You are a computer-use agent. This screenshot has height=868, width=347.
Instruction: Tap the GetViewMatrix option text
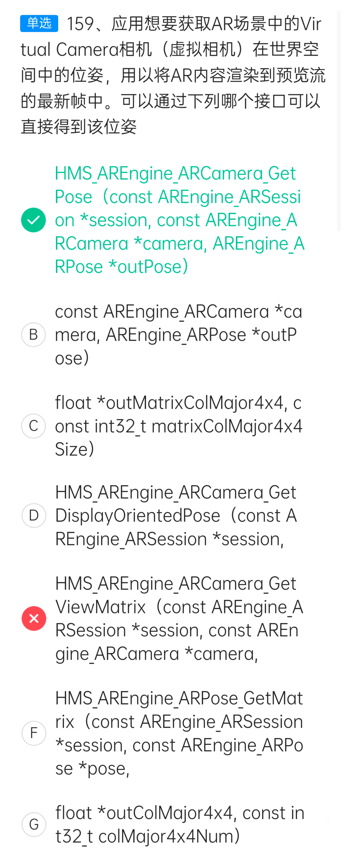pos(179,618)
